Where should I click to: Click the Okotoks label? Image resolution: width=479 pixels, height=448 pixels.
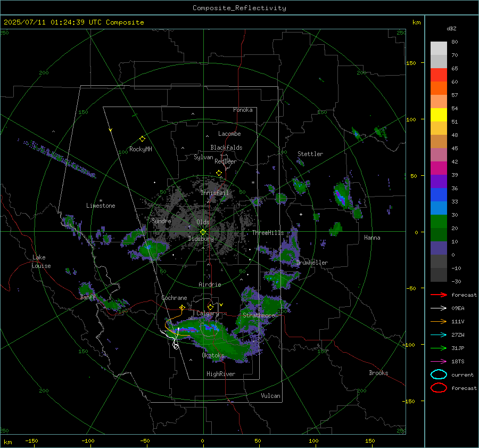213,355
